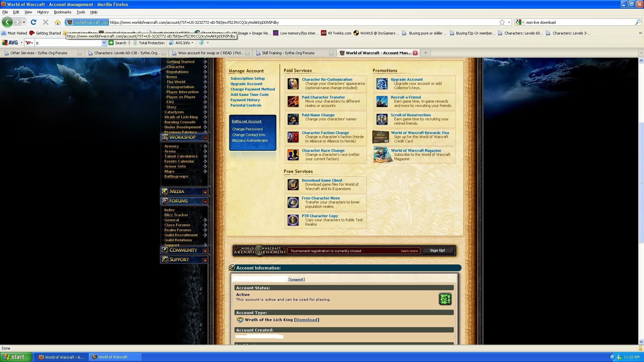
Task: Reload the page with refresh icon
Action: pos(33,22)
